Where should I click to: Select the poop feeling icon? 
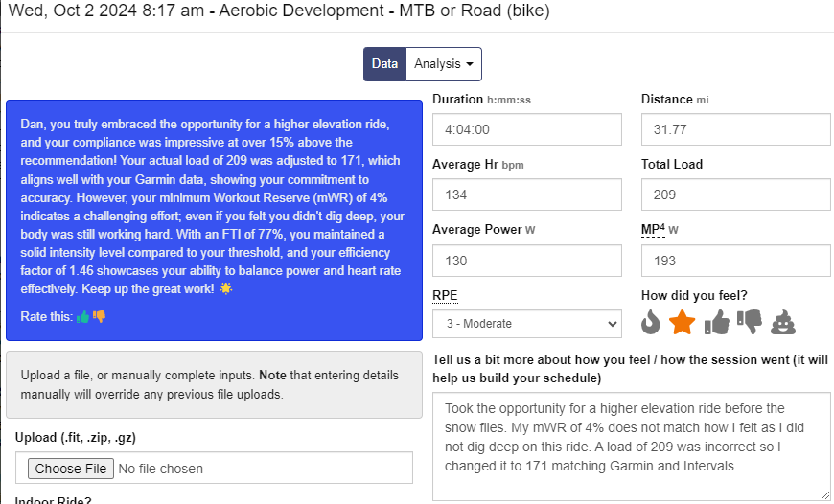coord(783,322)
